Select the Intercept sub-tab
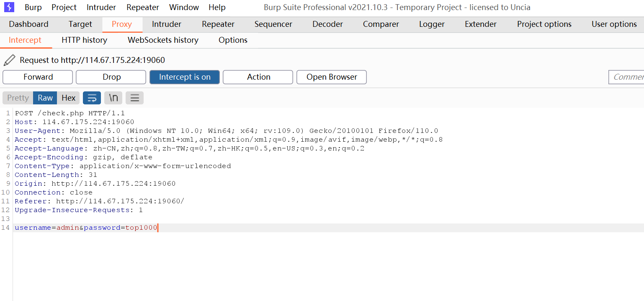Viewport: 644px width, 301px height. click(25, 40)
